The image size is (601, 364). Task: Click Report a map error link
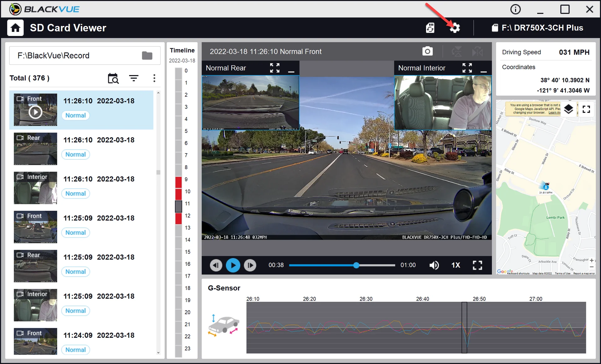[x=584, y=273]
